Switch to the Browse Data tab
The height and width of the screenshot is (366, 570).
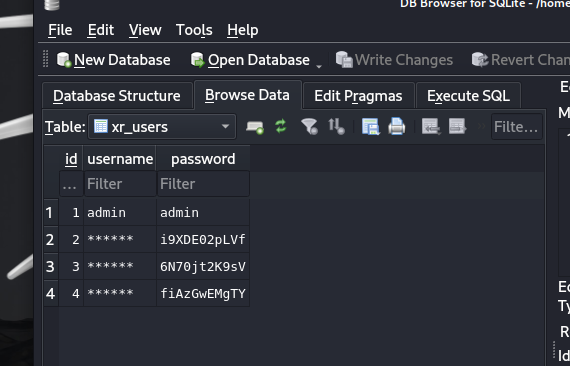tap(247, 95)
